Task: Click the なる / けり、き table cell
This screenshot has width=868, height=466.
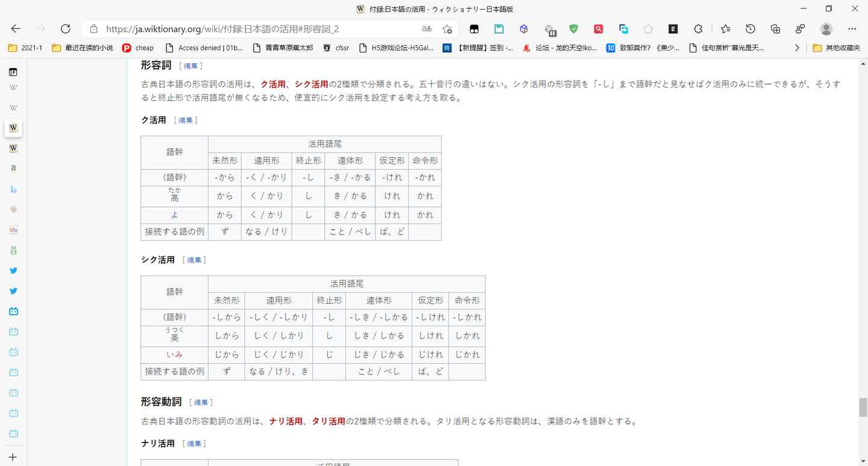Action: [x=278, y=372]
